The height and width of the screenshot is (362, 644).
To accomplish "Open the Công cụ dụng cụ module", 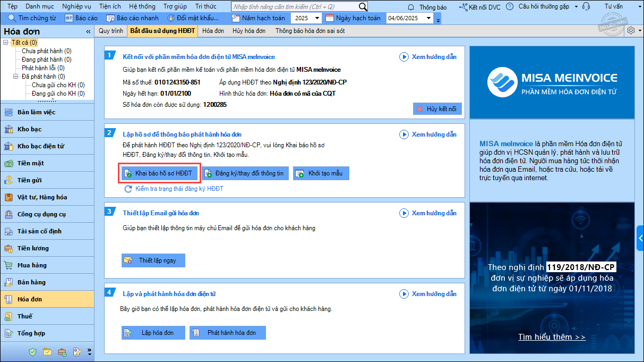I will (x=47, y=214).
